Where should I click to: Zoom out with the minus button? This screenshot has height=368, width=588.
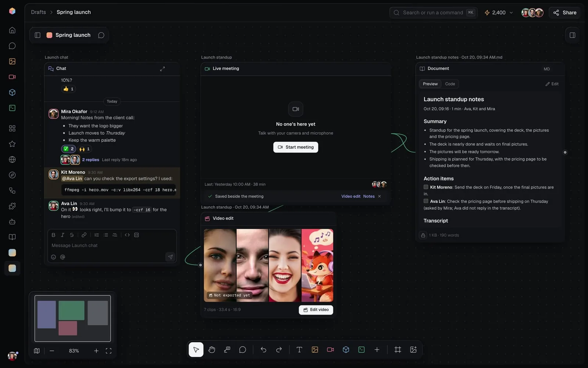pos(52,351)
